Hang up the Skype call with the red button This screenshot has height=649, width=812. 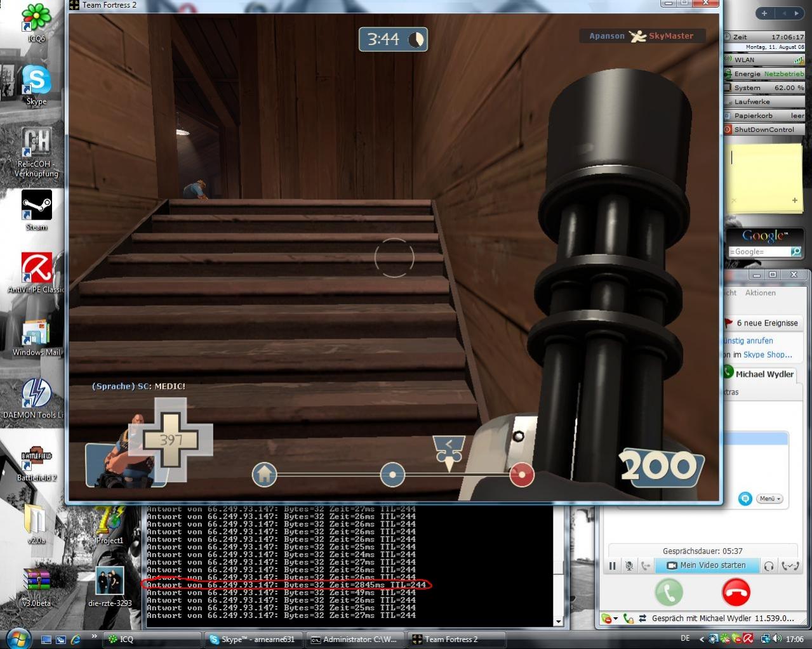click(x=736, y=593)
